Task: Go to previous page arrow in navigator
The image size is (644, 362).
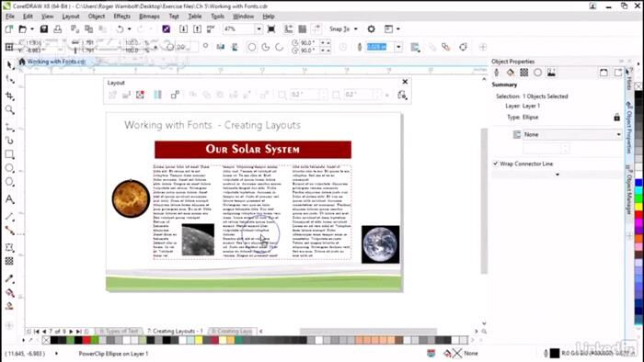Action: [44, 332]
